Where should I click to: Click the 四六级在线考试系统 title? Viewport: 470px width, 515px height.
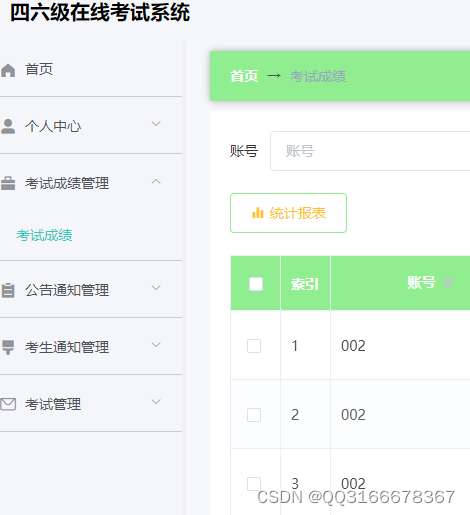coord(100,13)
